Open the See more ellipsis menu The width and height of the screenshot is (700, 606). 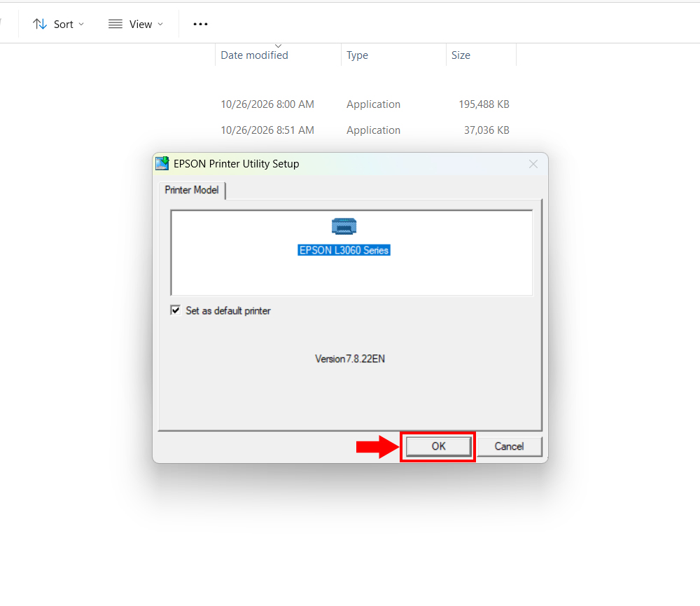[x=200, y=24]
